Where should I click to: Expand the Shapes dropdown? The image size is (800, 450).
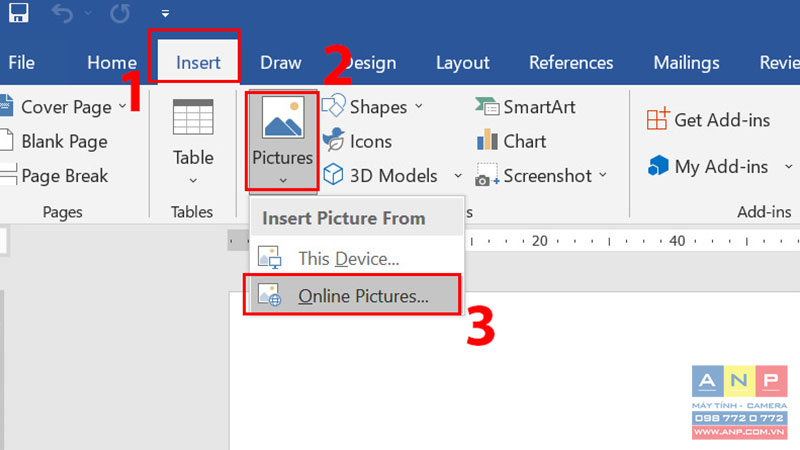tap(419, 106)
